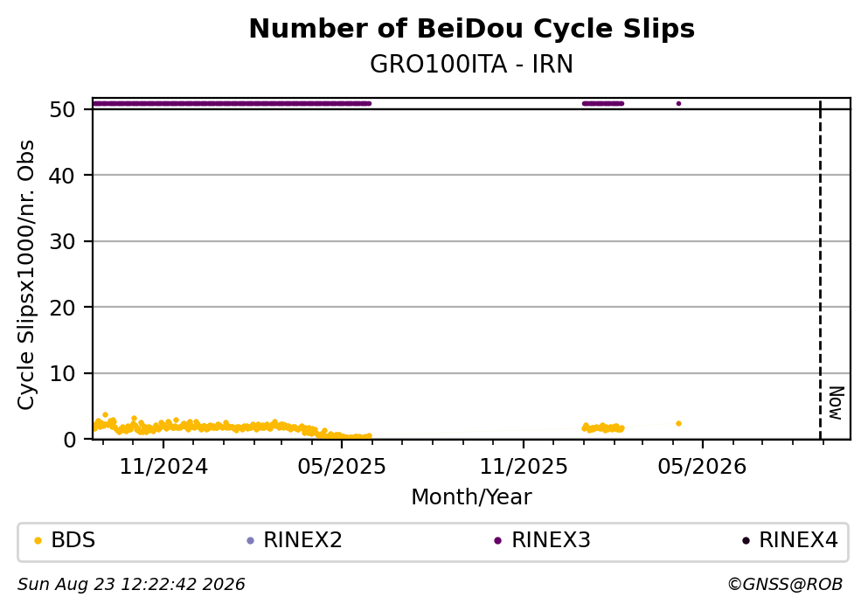Click the isolated yellow BDS point near 05/2026

678,423
